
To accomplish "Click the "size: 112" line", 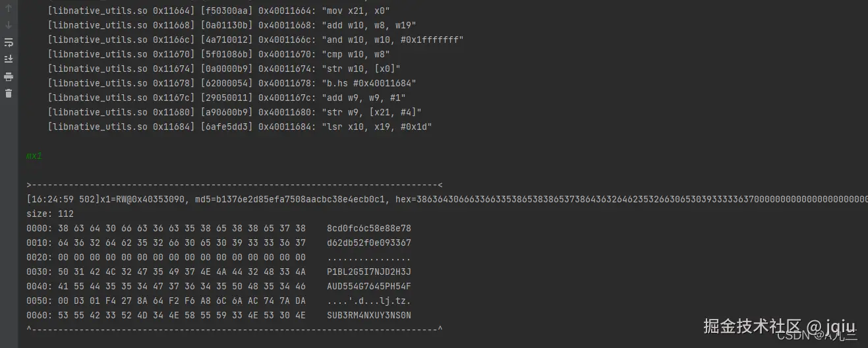I will coord(50,214).
